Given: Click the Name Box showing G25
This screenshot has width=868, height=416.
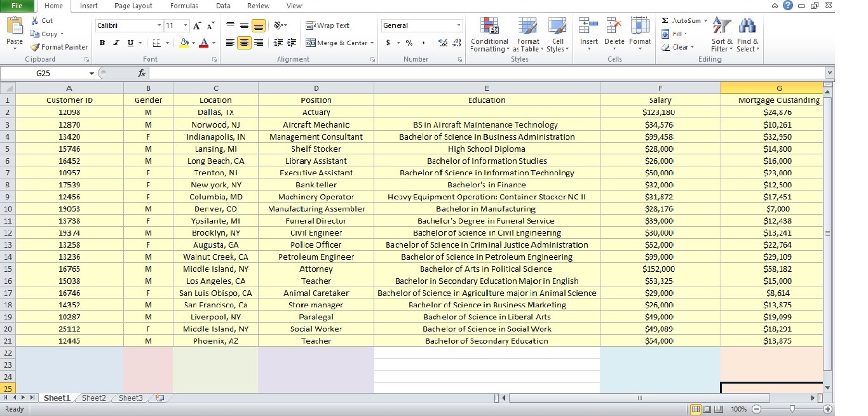Looking at the screenshot, I should (x=43, y=73).
